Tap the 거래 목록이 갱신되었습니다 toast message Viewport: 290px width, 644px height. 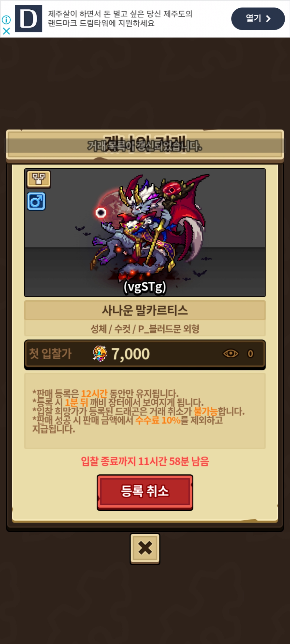point(145,146)
